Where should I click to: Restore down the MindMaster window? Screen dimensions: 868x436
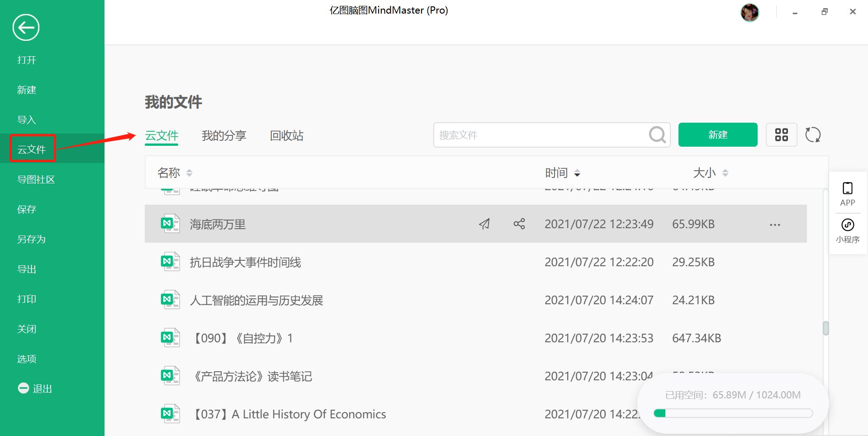(x=825, y=12)
